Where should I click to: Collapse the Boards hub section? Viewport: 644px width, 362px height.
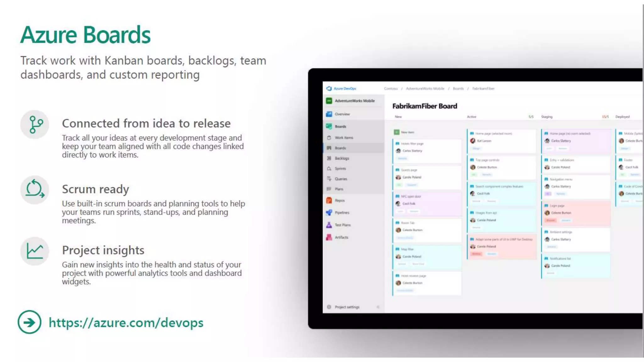pyautogui.click(x=340, y=126)
